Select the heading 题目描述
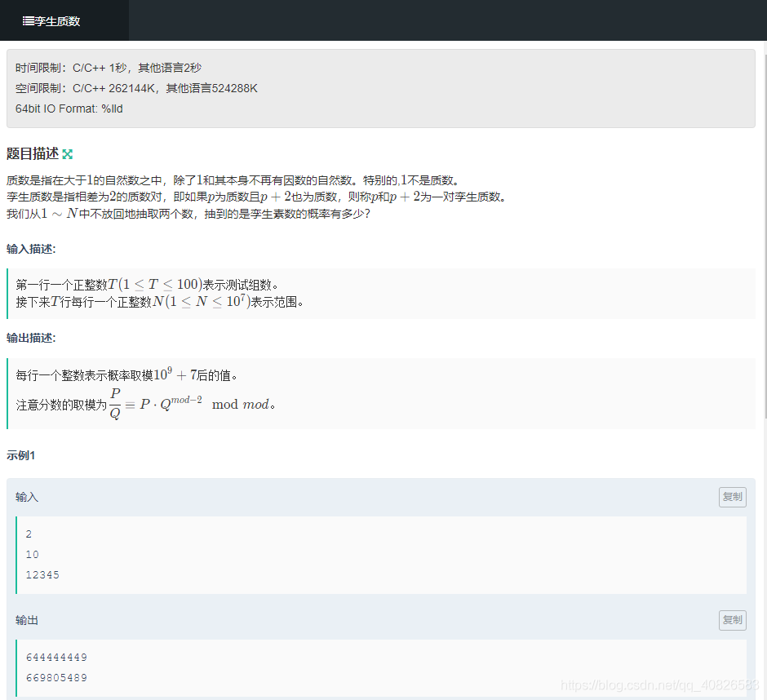Viewport: 767px width, 700px height. click(x=33, y=153)
